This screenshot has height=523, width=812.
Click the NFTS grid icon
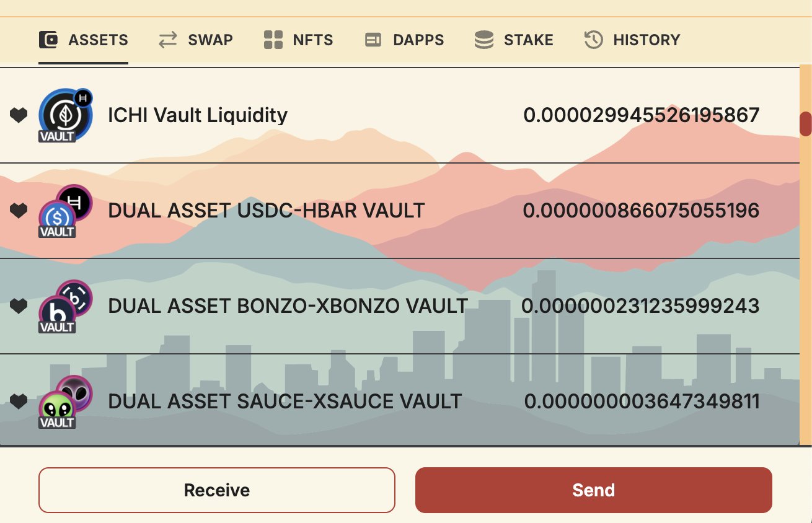pos(273,40)
